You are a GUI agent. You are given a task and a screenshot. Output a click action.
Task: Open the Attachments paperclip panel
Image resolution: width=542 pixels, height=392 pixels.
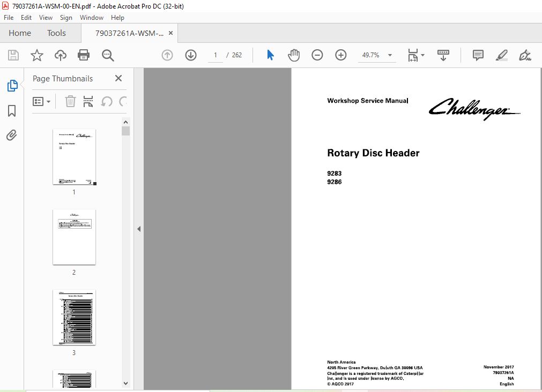[x=11, y=135]
